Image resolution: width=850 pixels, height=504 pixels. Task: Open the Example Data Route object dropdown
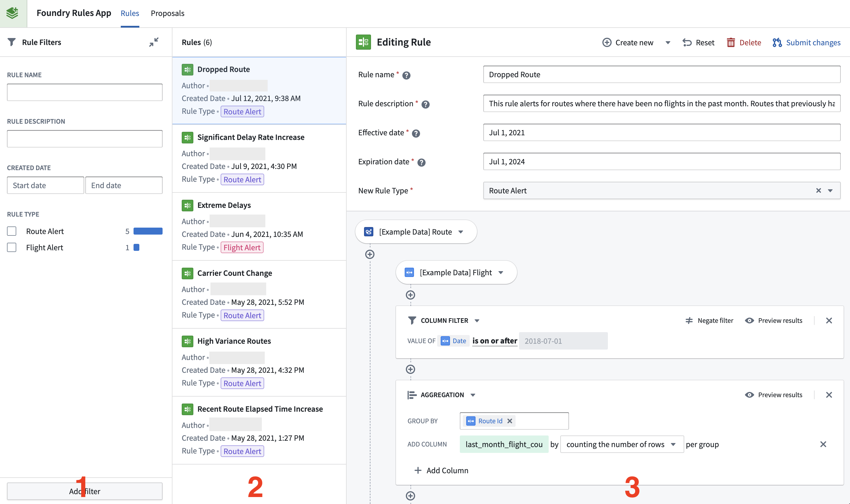(461, 232)
